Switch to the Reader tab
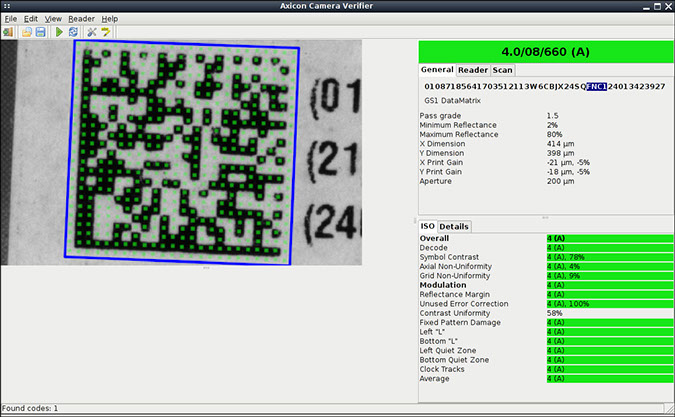 pyautogui.click(x=473, y=70)
